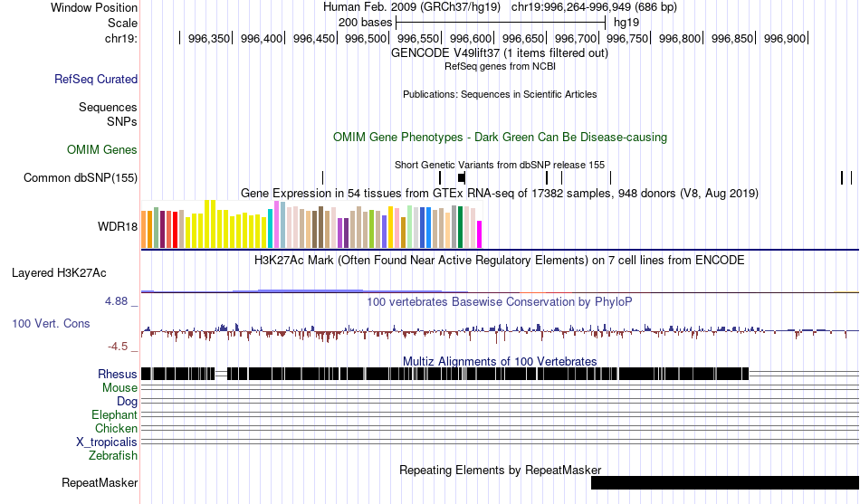This screenshot has height=504, width=860.
Task: Click 100 vertebrates Basewise Conservation by PhyloP title
Action: [500, 301]
